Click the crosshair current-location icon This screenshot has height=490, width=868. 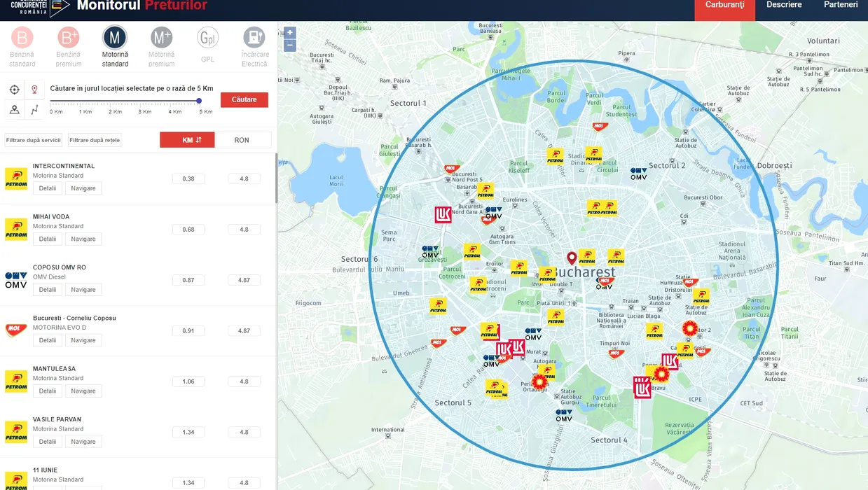click(15, 90)
